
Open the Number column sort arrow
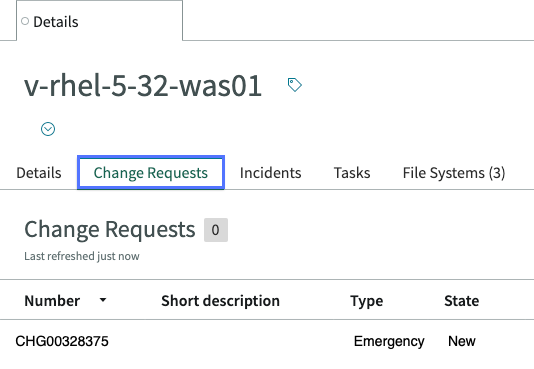pyautogui.click(x=103, y=300)
